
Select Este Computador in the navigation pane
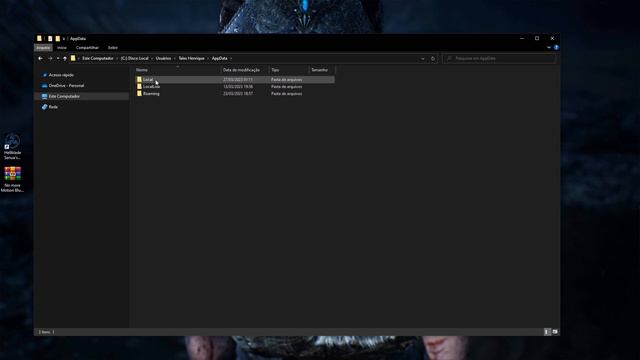coord(64,96)
